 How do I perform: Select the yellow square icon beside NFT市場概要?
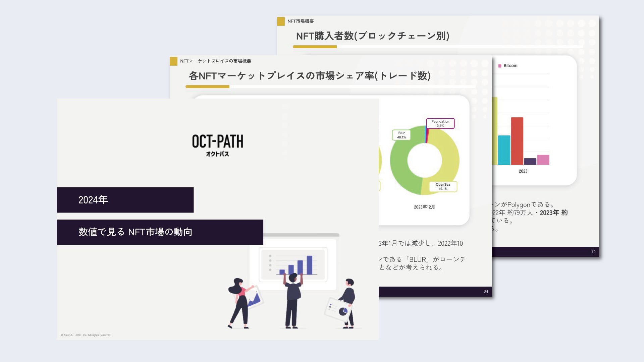coord(280,21)
